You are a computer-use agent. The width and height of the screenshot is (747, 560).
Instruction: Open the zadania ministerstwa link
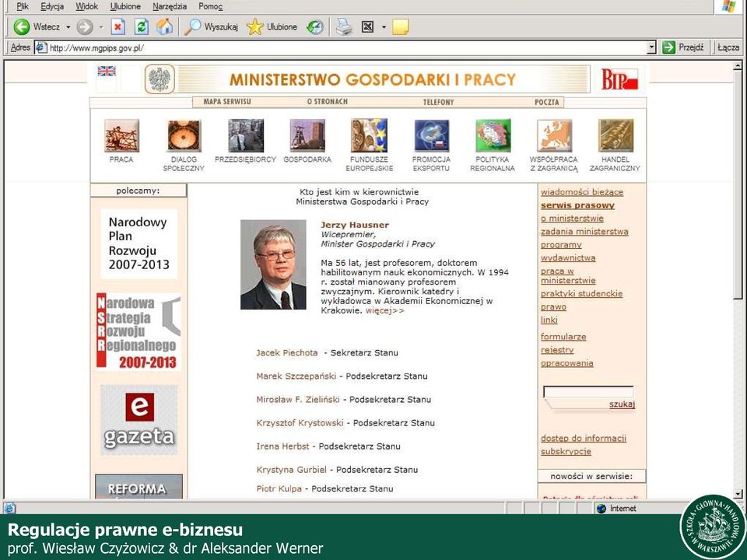coord(584,232)
